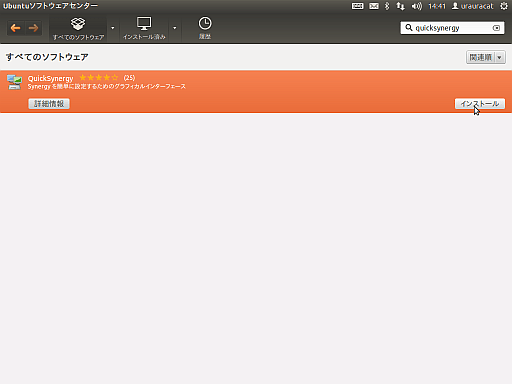Open the Installed (インストール済み) section
Image resolution: width=512 pixels, height=384 pixels.
click(x=144, y=29)
